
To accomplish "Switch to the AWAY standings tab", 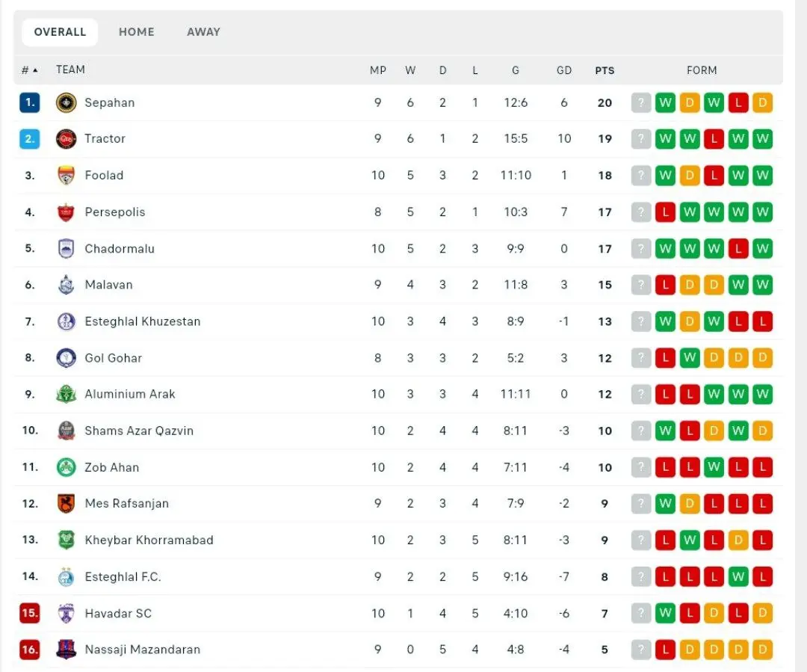I will [203, 32].
